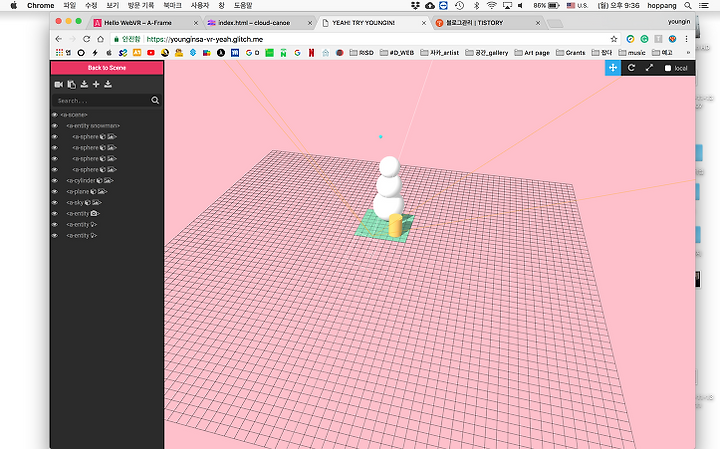The width and height of the screenshot is (720, 449).
Task: Open the 도움말 menu
Action: click(243, 6)
